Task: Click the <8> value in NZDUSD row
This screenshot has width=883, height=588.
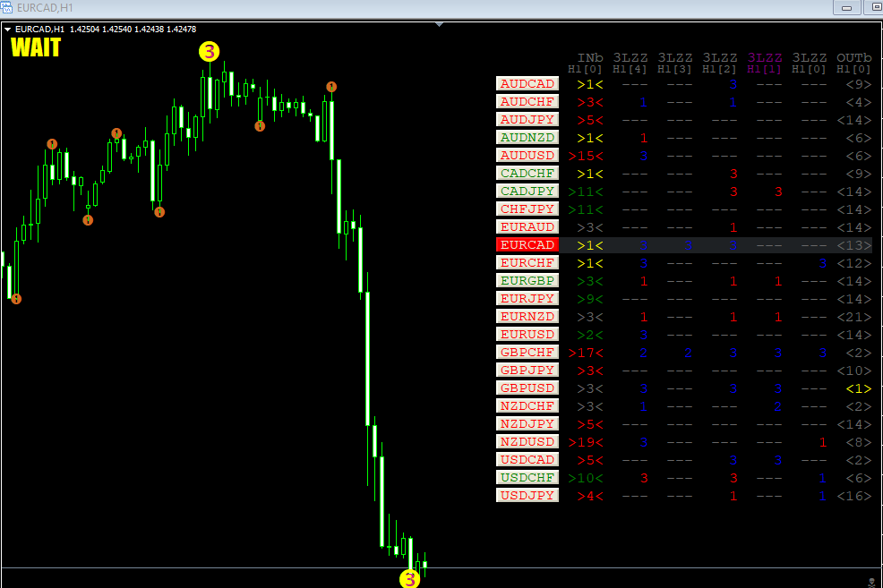Action: [x=859, y=442]
